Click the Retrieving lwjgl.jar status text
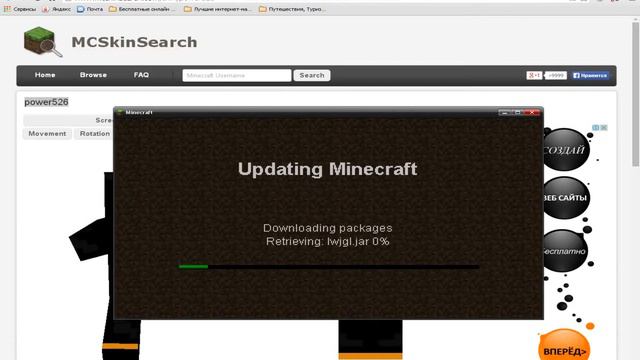The height and width of the screenshot is (360, 640). point(327,241)
